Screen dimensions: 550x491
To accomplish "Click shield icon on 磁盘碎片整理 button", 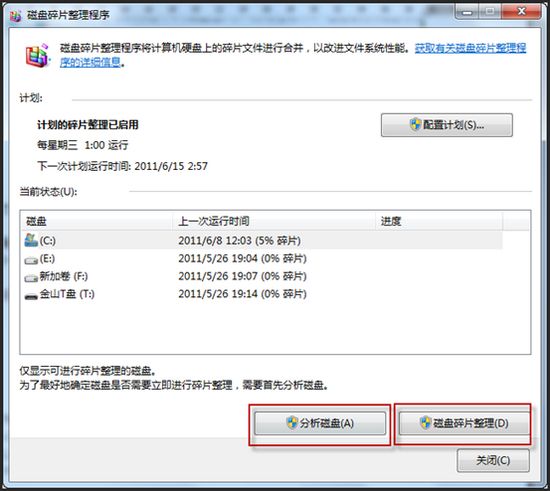I will coord(425,423).
